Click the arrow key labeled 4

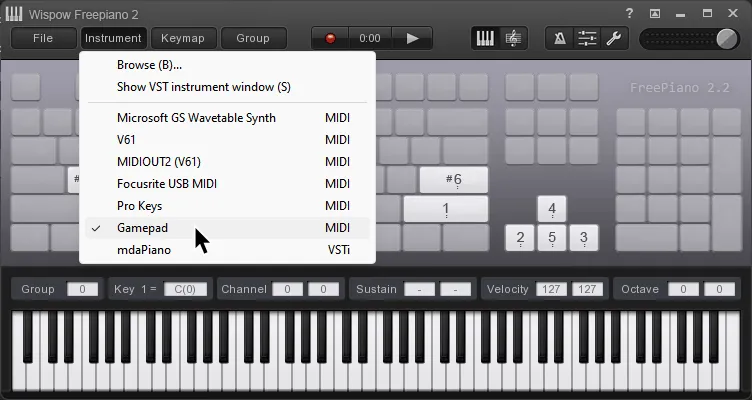tap(552, 209)
